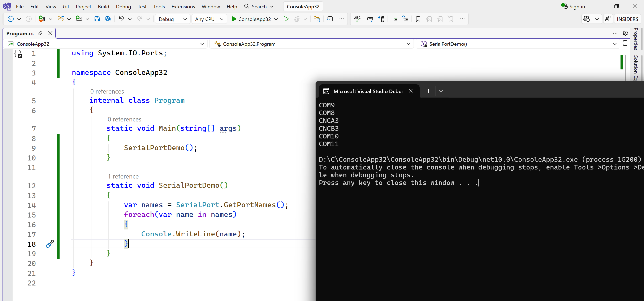
Task: Open the Debug configuration dropdown
Action: [173, 19]
